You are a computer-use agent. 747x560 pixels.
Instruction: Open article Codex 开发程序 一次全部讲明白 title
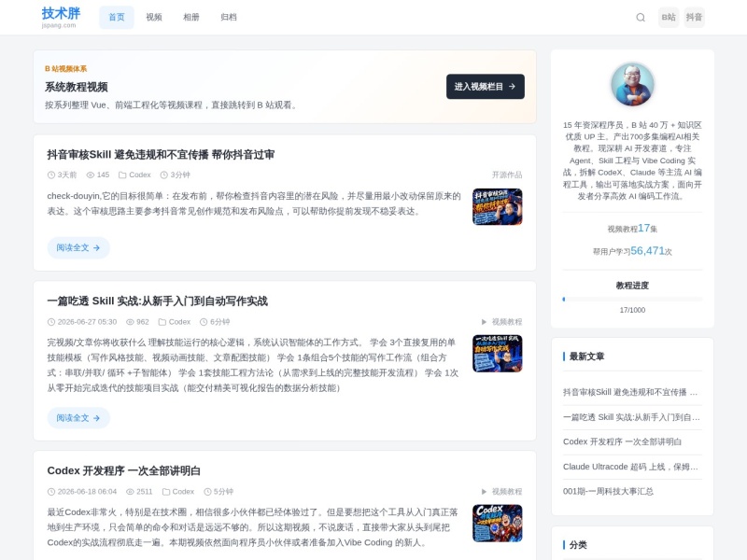pos(123,470)
